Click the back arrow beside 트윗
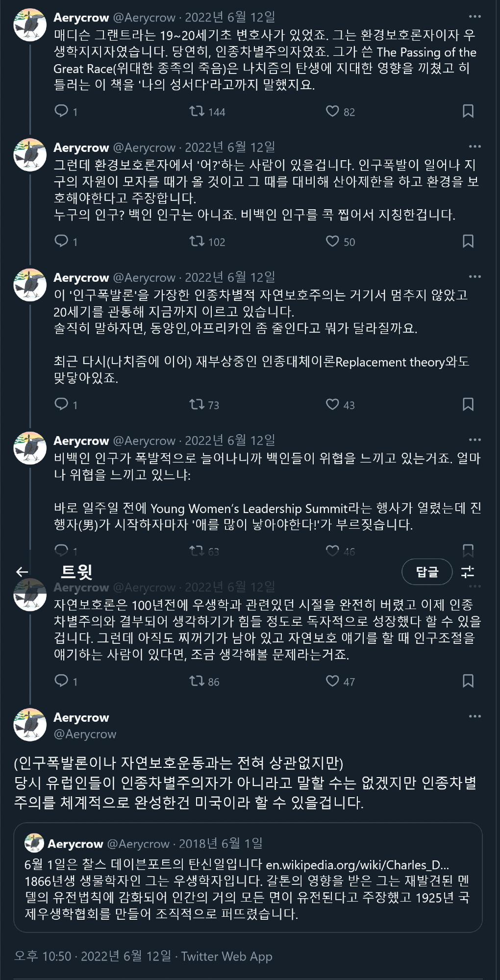Image resolution: width=500 pixels, height=980 pixels. [x=22, y=572]
